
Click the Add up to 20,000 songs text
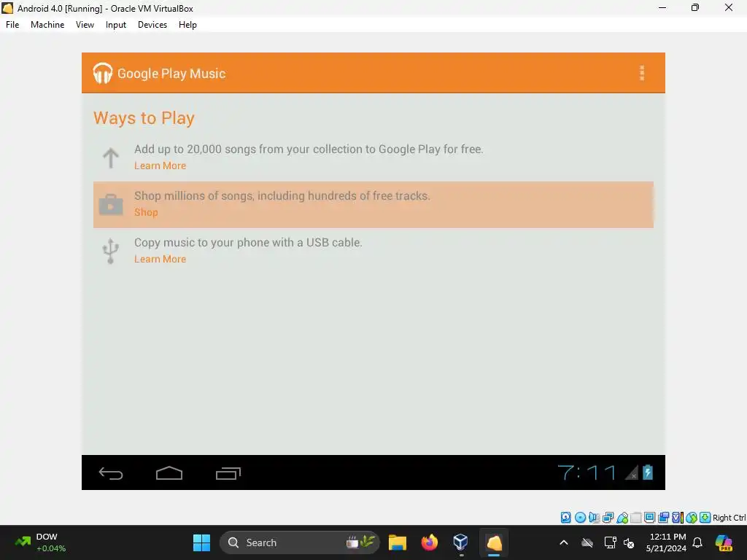coord(309,149)
